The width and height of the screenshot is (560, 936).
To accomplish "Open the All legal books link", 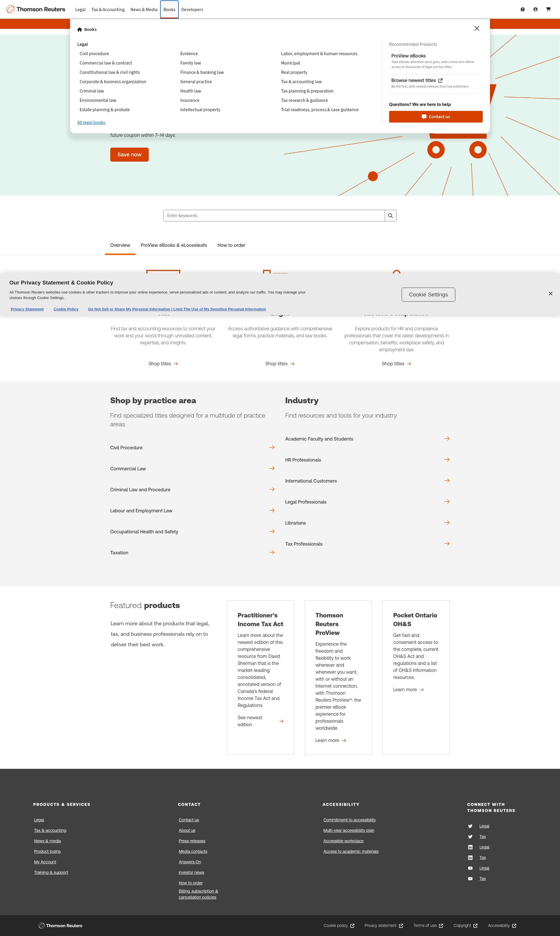I will [91, 123].
